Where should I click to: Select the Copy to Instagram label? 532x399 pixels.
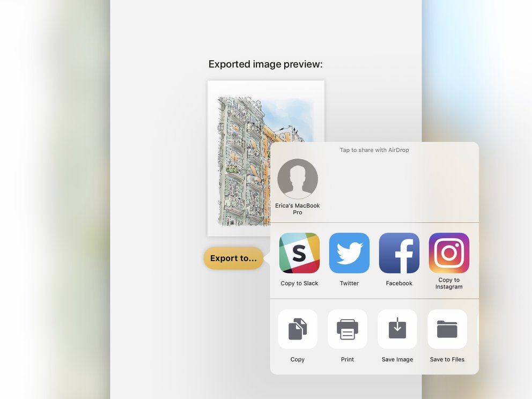(x=449, y=283)
